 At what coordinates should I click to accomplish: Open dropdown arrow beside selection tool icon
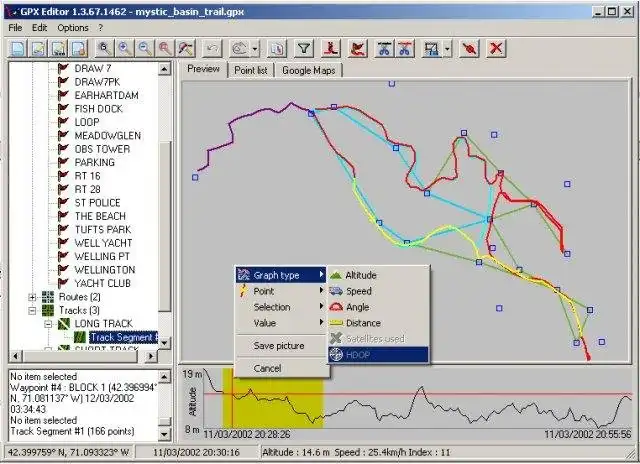pos(447,49)
